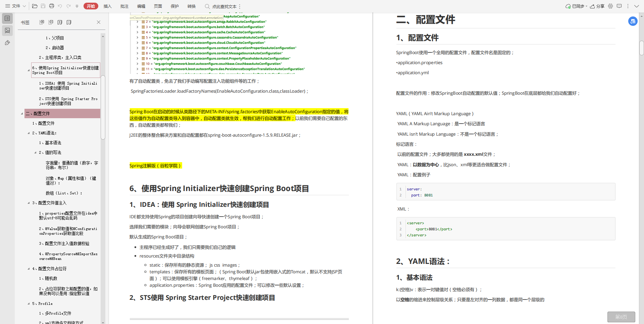Select bookmark 3、配置文件注入值数据校验
Screen dimensions: 644x324
64,243
